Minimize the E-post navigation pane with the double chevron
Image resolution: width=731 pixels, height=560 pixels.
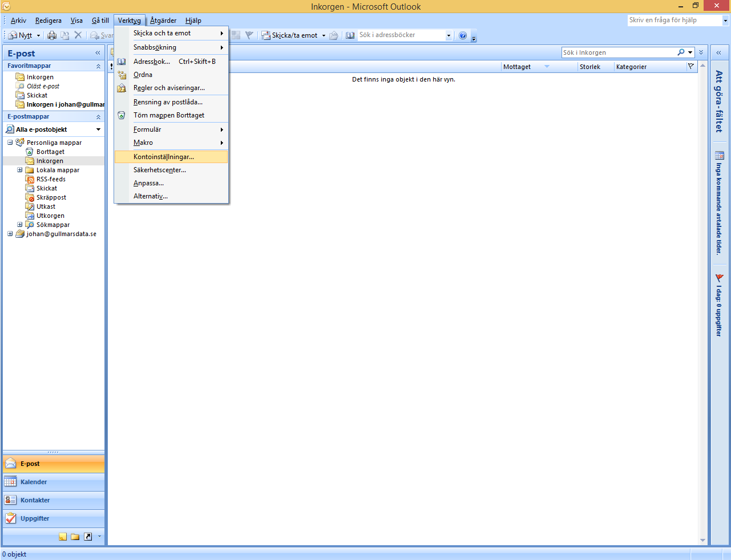coord(98,53)
